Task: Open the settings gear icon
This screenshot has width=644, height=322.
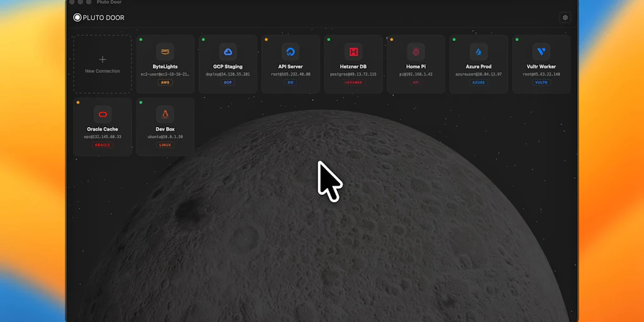Action: tap(565, 18)
